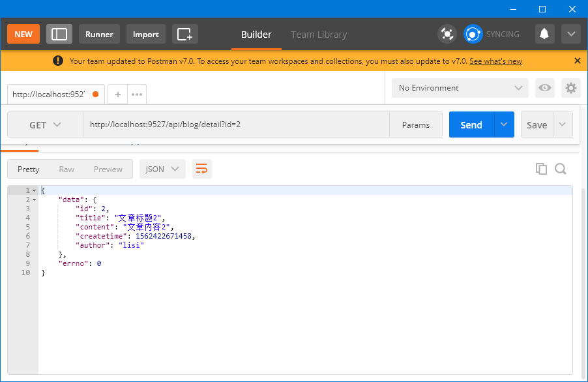Click the environment quick look eye

click(x=545, y=88)
